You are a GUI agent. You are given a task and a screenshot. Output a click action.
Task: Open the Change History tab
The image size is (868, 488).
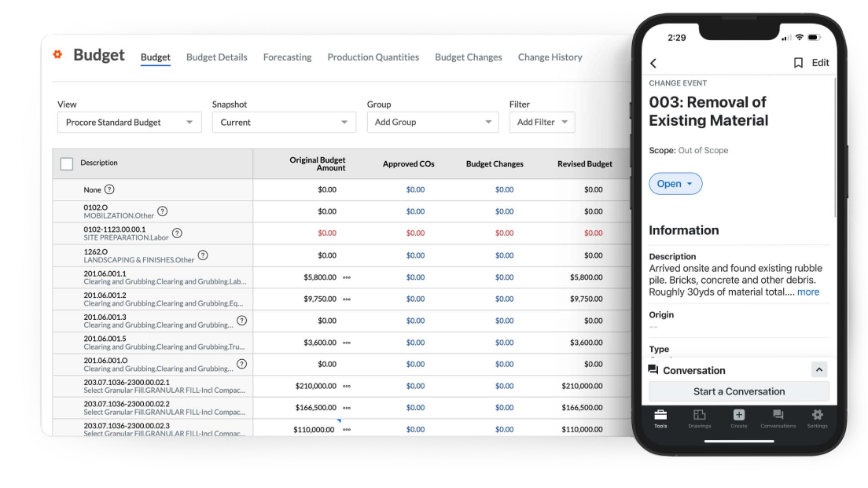[x=550, y=57]
